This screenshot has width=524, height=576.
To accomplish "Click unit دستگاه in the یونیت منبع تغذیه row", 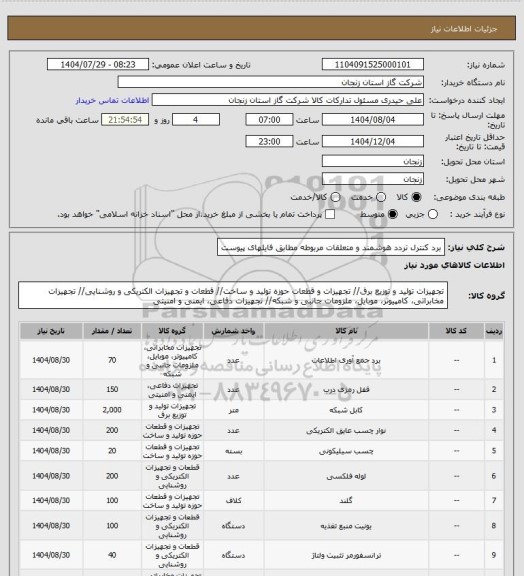I will click(x=233, y=526).
